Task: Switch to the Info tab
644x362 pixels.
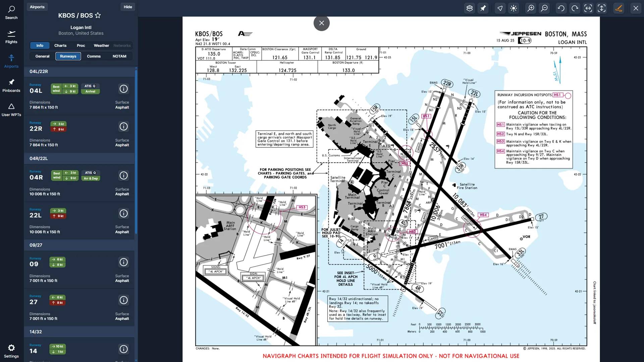Action: [x=40, y=46]
